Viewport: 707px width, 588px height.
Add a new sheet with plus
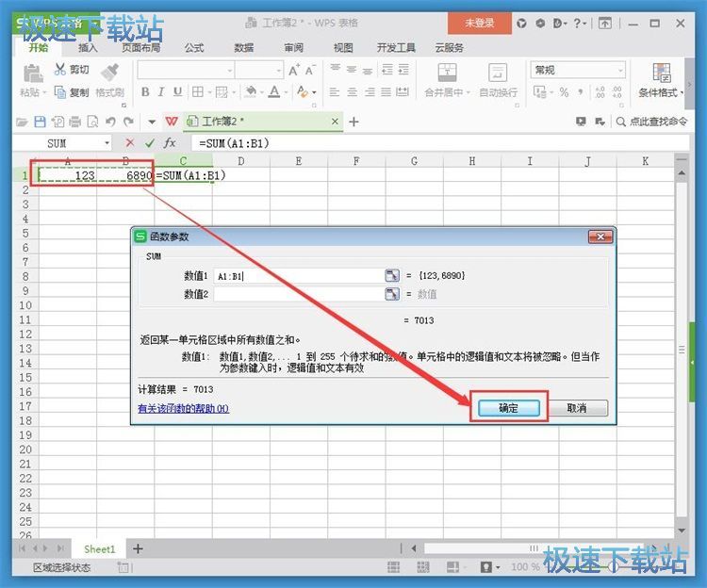[138, 548]
